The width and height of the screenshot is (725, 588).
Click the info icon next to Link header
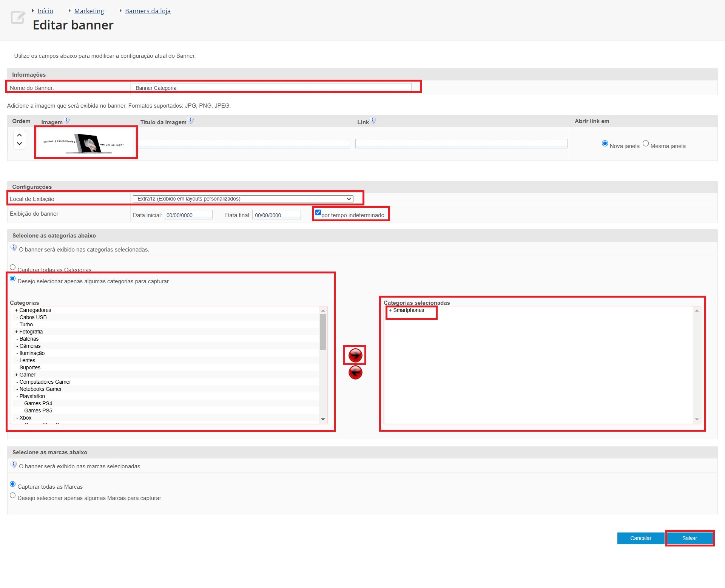(373, 120)
